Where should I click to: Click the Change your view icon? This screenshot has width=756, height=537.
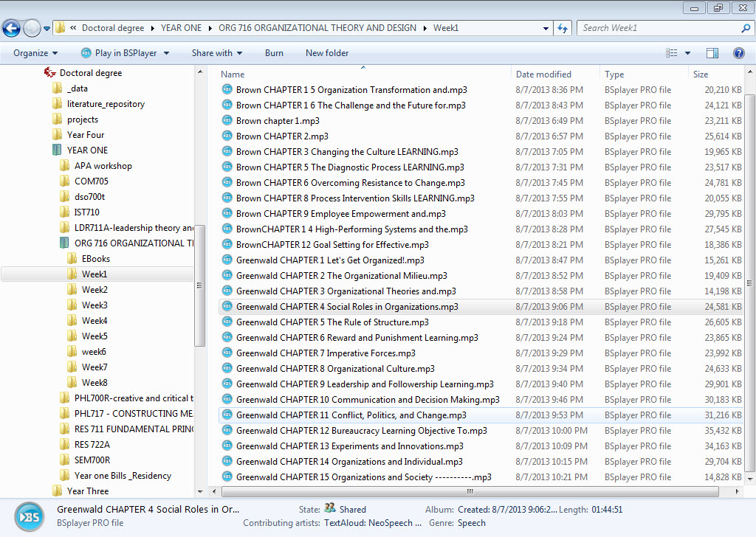pos(672,53)
